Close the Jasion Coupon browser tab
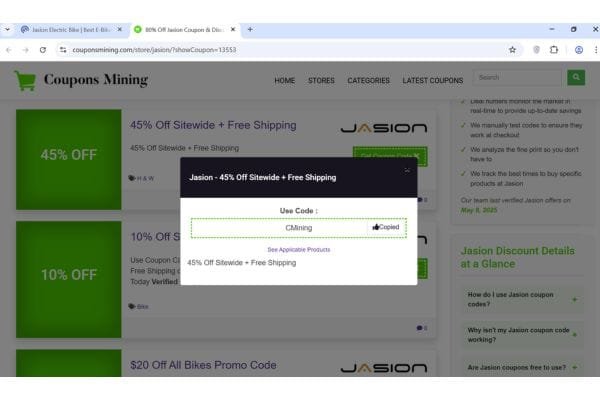This screenshot has height=400, width=600. [x=233, y=29]
